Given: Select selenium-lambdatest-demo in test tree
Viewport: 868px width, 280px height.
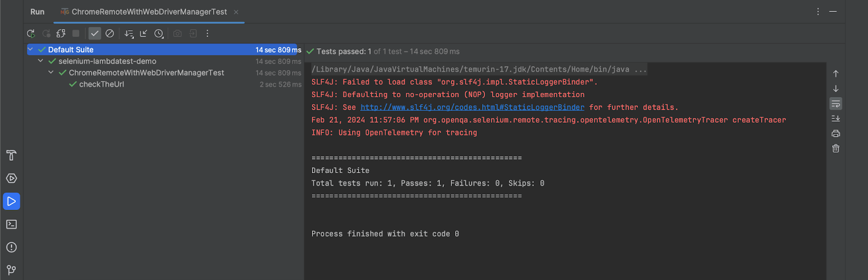Looking at the screenshot, I should click(107, 61).
